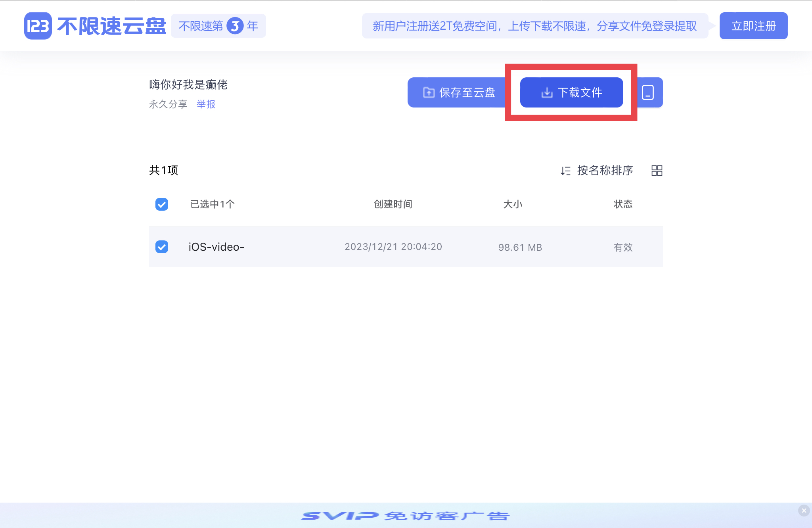
Task: Click the 保存至云盘 save button
Action: click(x=459, y=92)
